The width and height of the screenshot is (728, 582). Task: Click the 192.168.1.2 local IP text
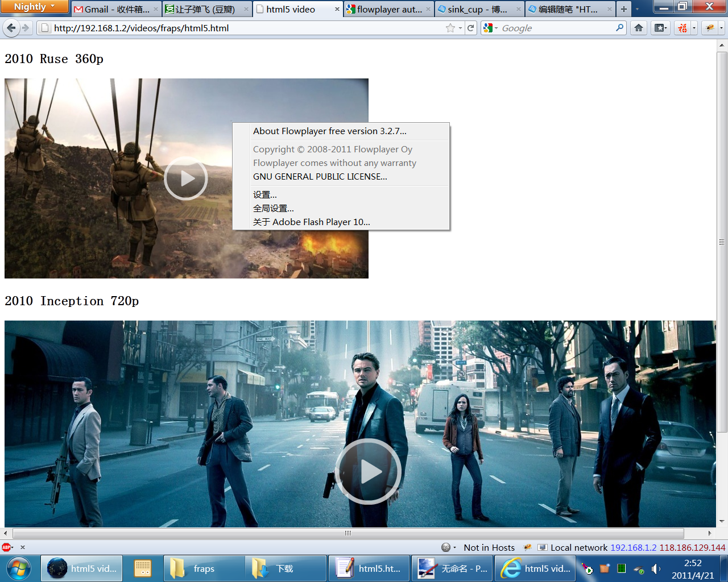click(x=633, y=548)
